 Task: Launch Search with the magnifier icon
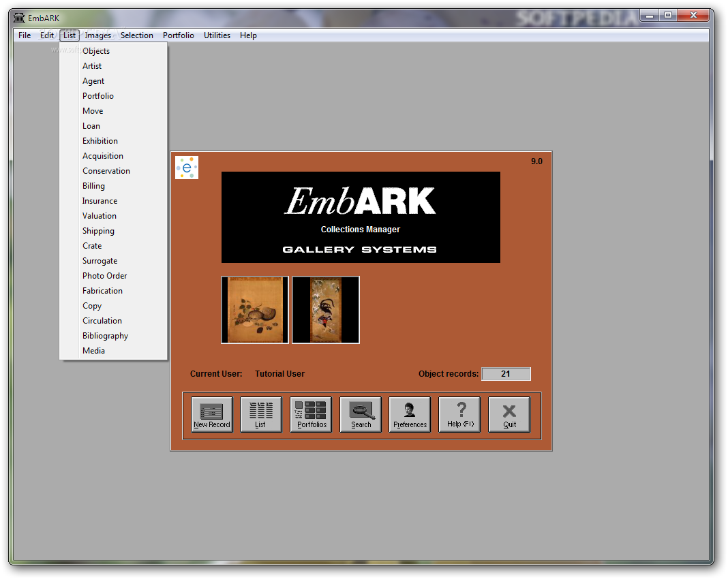click(361, 414)
